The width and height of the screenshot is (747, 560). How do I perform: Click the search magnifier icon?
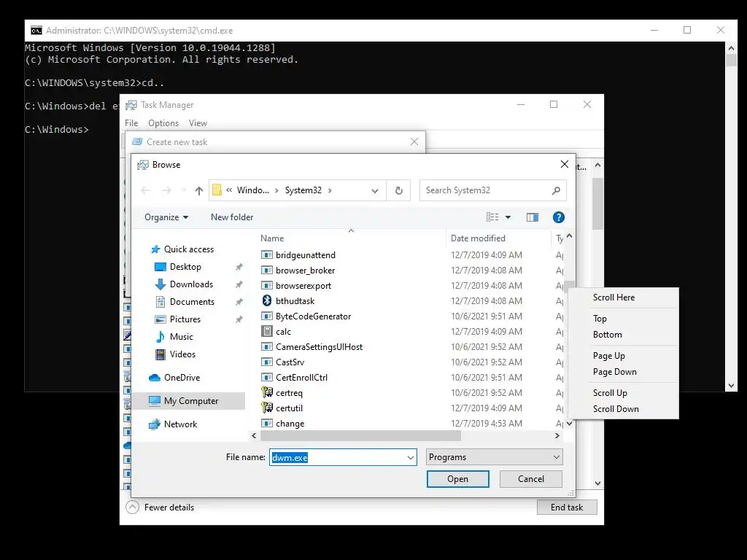pyautogui.click(x=555, y=190)
